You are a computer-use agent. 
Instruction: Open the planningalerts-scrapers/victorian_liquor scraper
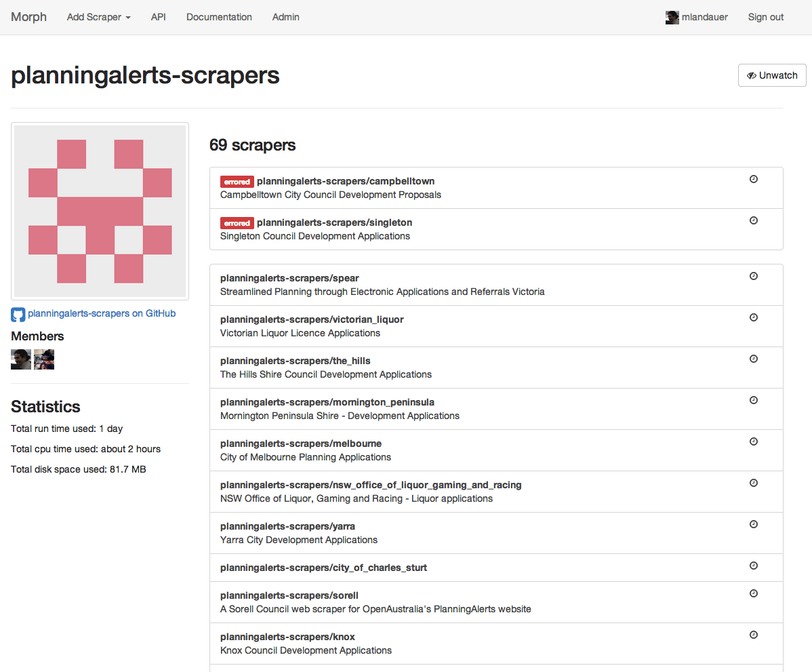(312, 319)
